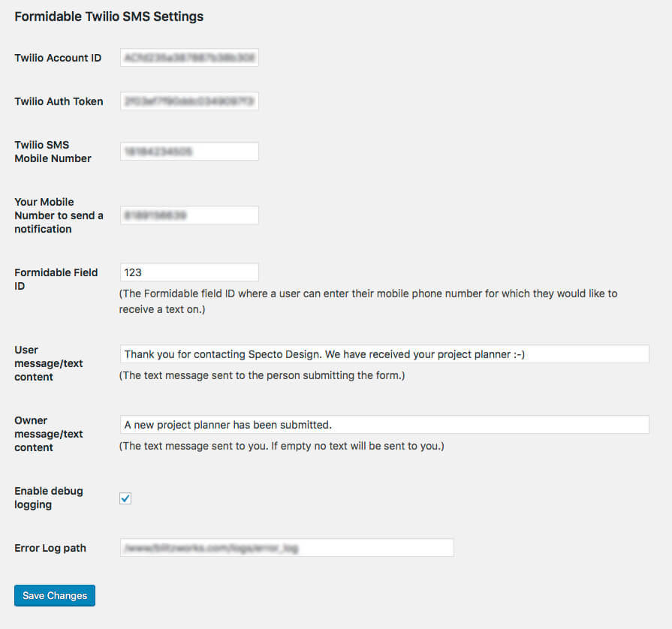672x629 pixels.
Task: Click the Twilio Account ID input field
Action: tap(189, 58)
